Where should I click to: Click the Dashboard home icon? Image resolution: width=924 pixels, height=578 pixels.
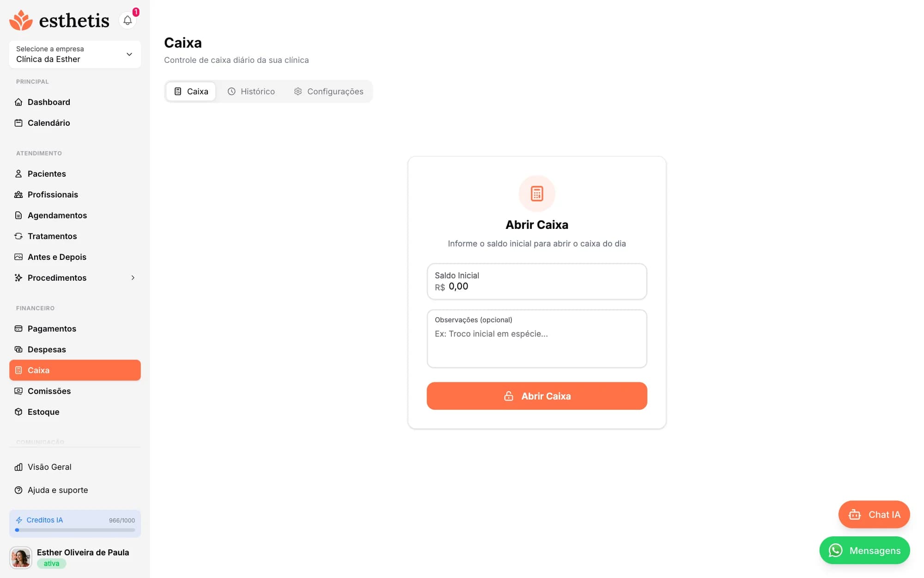(x=18, y=102)
